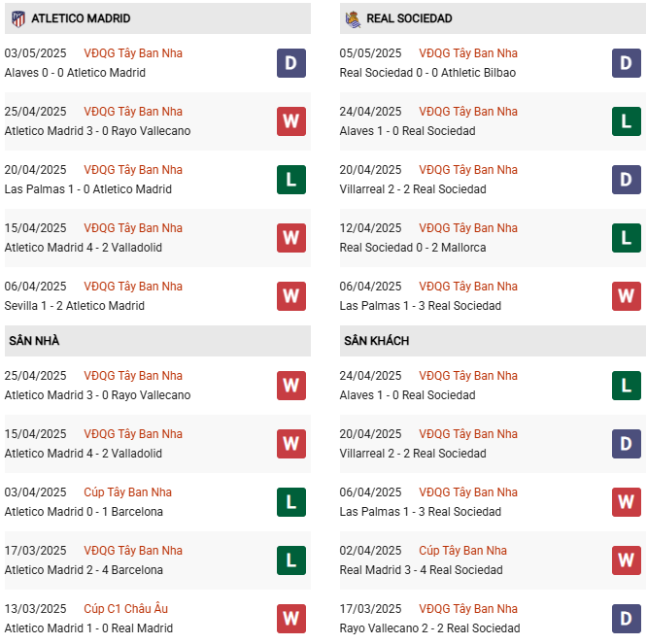Click the W badge for Real Madrid 3-4 Real Sociedad
The width and height of the screenshot is (647, 644).
627,560
